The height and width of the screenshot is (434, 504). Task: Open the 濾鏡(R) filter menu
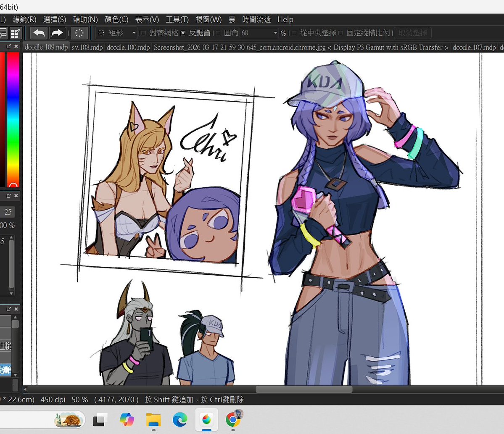pos(24,20)
